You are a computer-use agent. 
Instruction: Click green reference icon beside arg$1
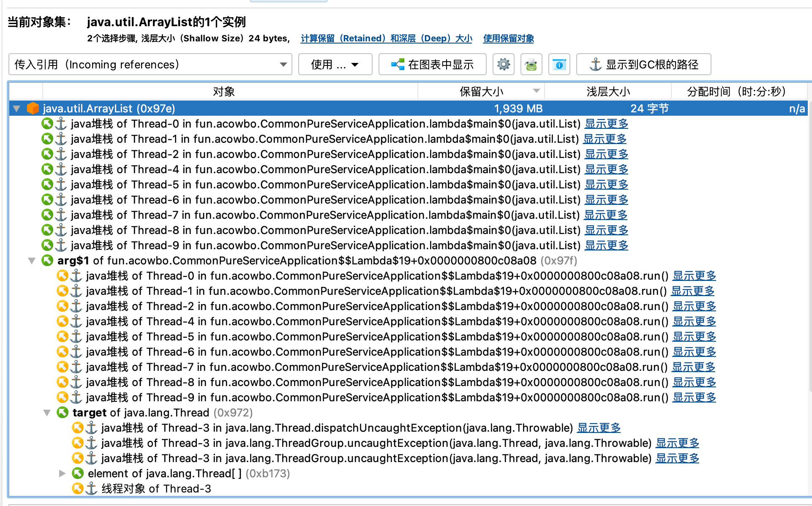click(x=47, y=261)
